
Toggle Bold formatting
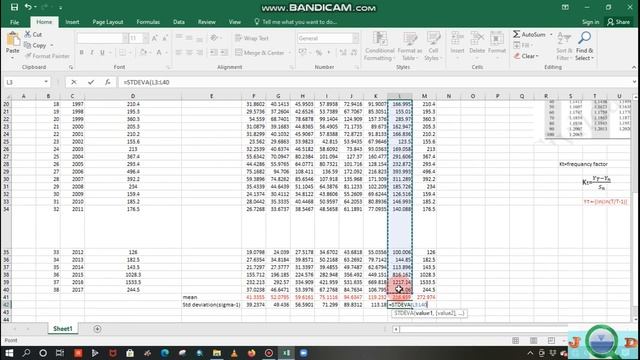[x=82, y=53]
